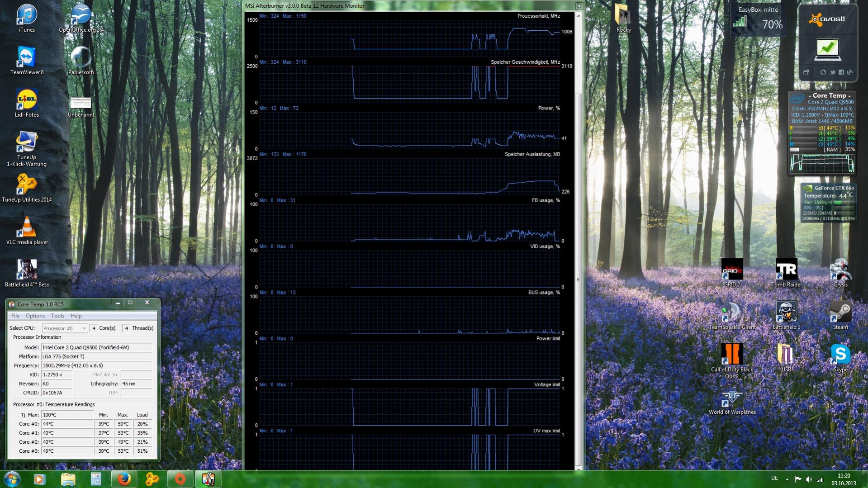
Task: Launch GRID 2 game shortcut
Action: click(732, 274)
